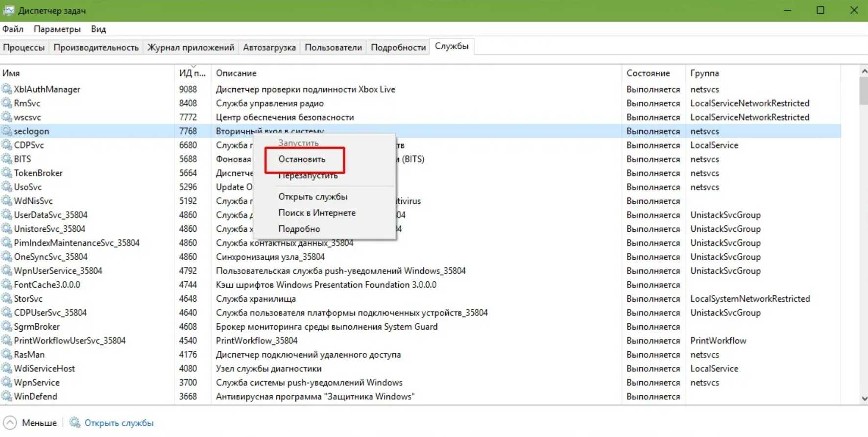The image size is (868, 437).
Task: Click the service icon beside RasMan
Action: (x=6, y=355)
